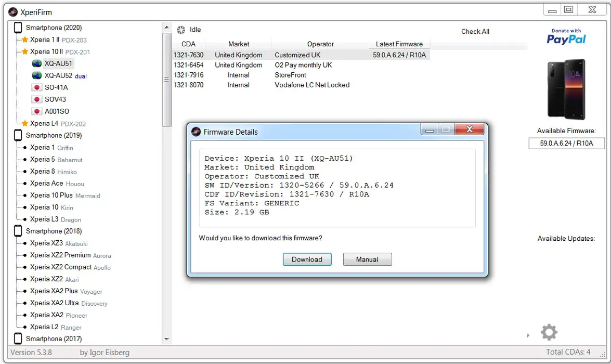
Task: Click the star icon beside Xperia 10 II
Action: 25,52
